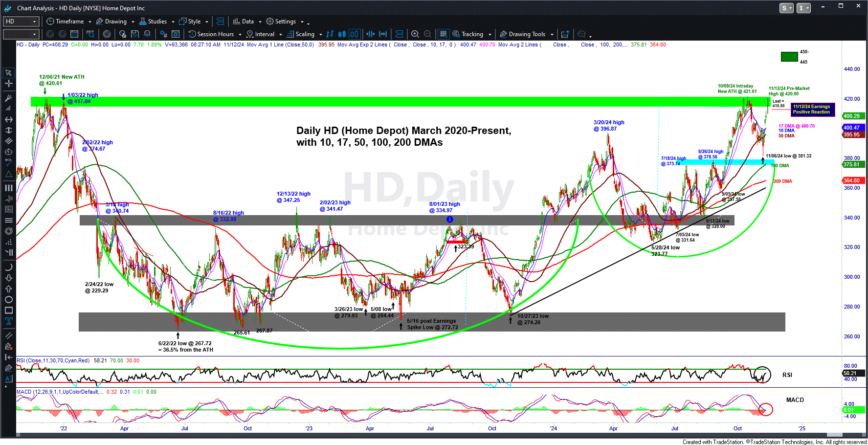
Task: Open the Timeframe menu
Action: [66, 22]
